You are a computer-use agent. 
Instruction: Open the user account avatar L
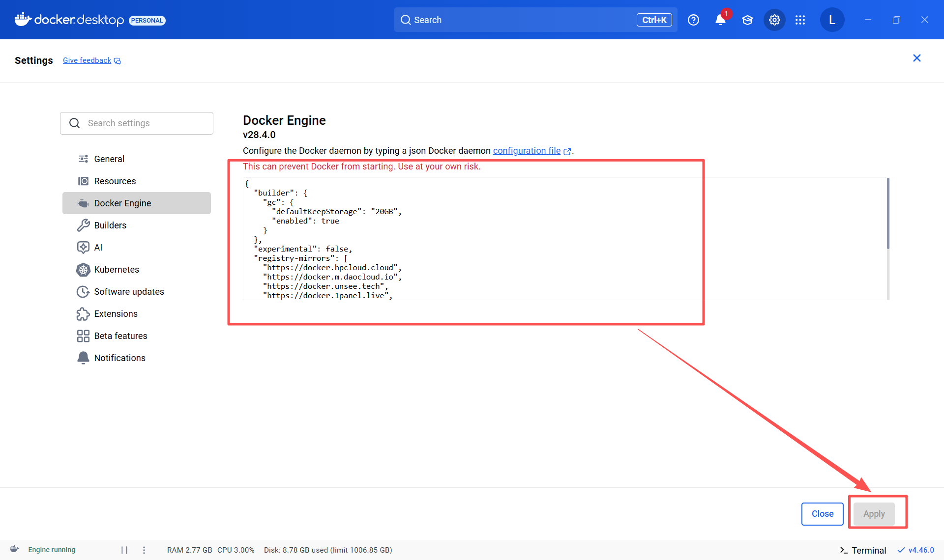pyautogui.click(x=832, y=20)
